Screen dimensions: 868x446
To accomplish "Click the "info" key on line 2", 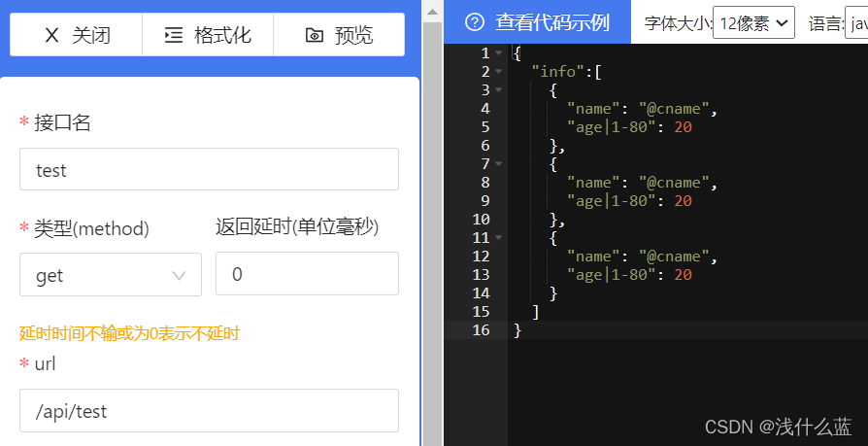I will pos(558,72).
